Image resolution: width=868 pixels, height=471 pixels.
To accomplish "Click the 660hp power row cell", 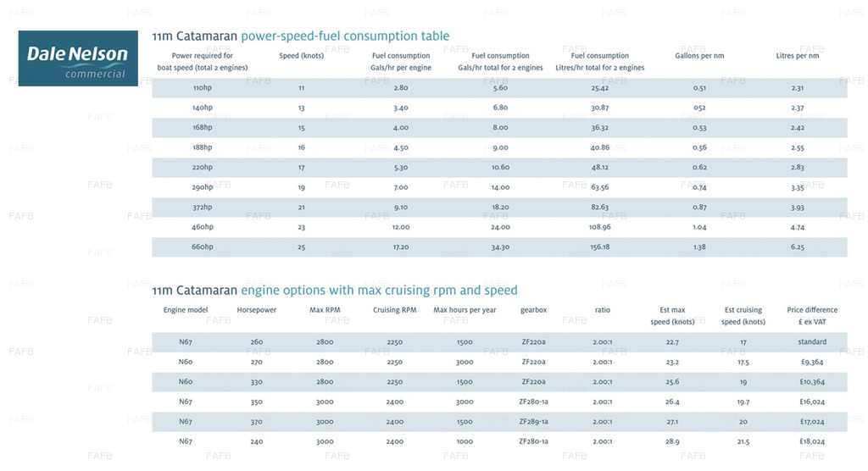I will [203, 247].
